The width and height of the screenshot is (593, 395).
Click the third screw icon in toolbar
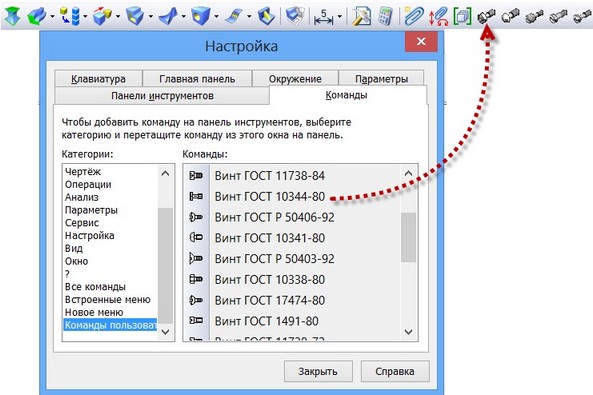click(534, 16)
